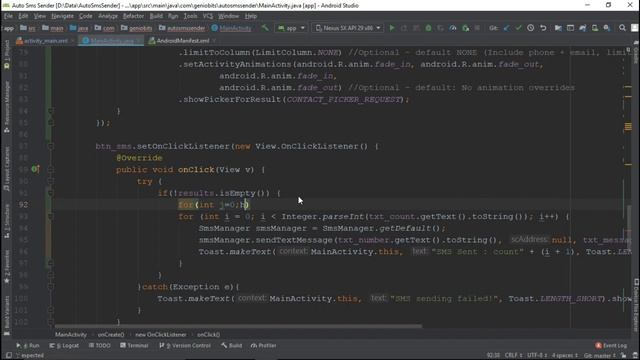Open the TODO tool window button
The image size is (640, 360).
tap(100, 345)
